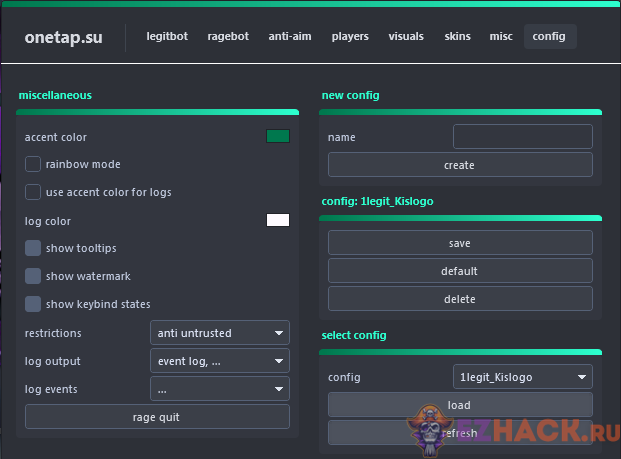Toggle the show tooltips checkbox

(33, 248)
